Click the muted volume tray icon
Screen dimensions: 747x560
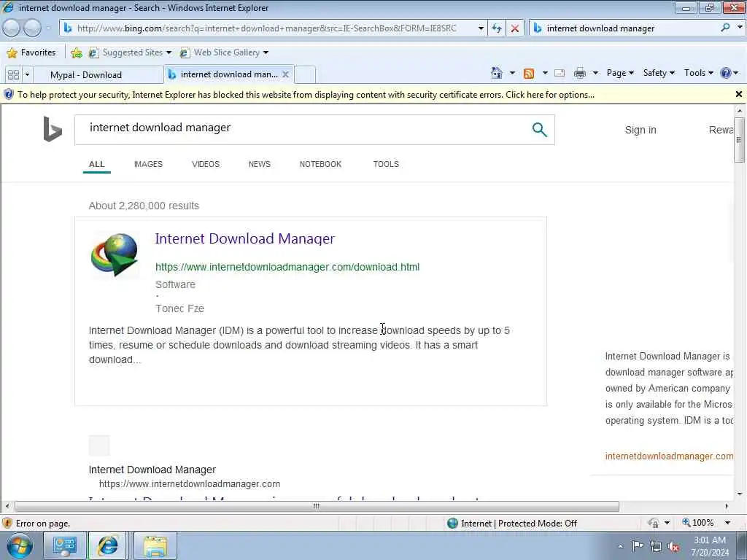(x=673, y=546)
